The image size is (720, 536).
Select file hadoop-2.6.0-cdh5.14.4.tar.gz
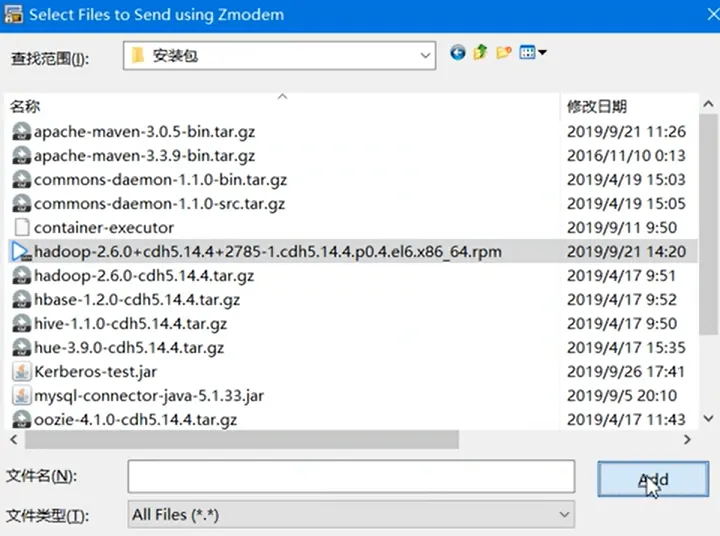(x=144, y=276)
